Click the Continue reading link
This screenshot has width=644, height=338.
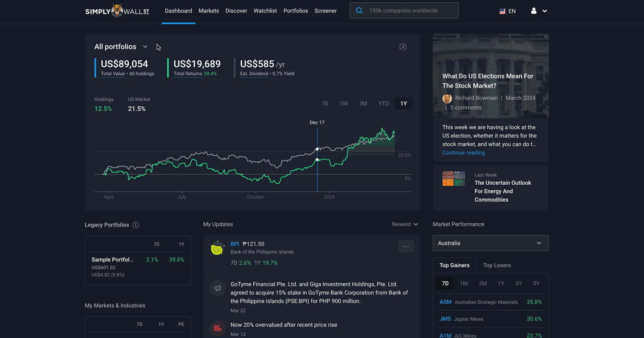[x=464, y=153]
